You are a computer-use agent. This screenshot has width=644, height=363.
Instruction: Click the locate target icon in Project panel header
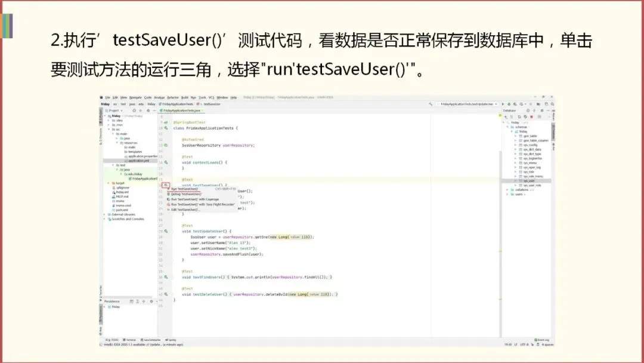pyautogui.click(x=134, y=110)
